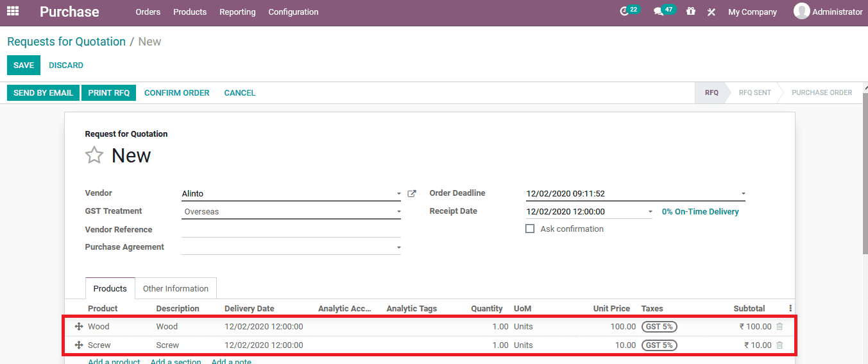This screenshot has height=364, width=868.
Task: Open the Reporting menu
Action: click(237, 12)
